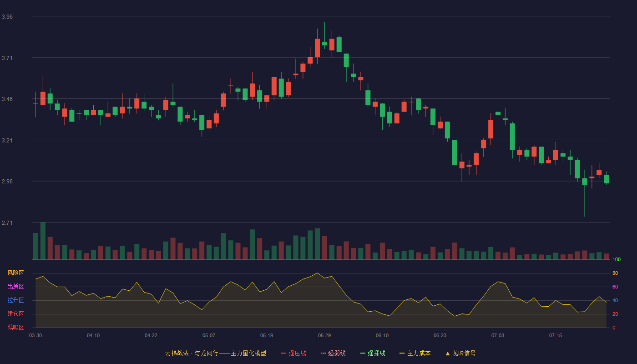The image size is (637, 364).
Task: Click the tallest volume bar near 03-30
Action: click(x=43, y=241)
